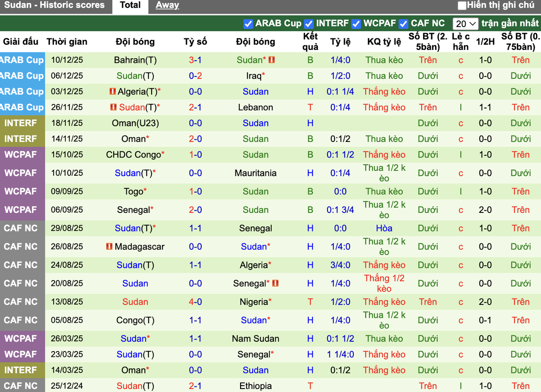Image resolution: width=541 pixels, height=392 pixels.
Task: Open the Lebanon team link
Action: click(x=256, y=107)
